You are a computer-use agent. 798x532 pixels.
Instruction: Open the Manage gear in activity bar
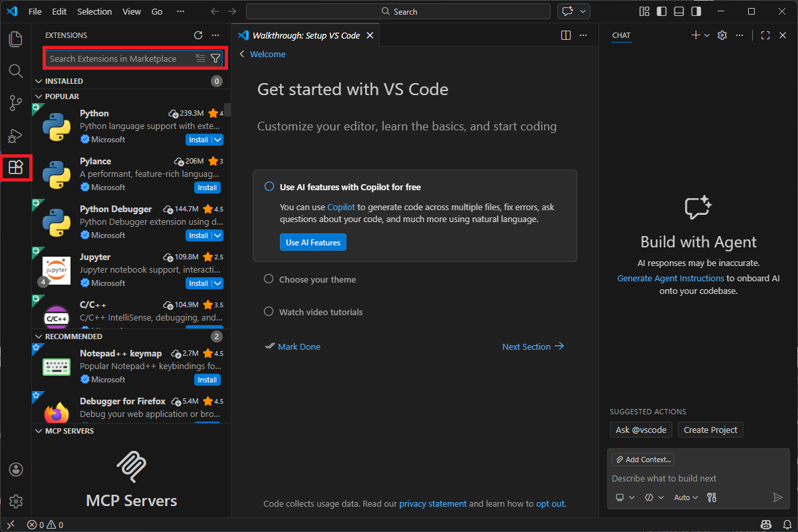click(16, 501)
